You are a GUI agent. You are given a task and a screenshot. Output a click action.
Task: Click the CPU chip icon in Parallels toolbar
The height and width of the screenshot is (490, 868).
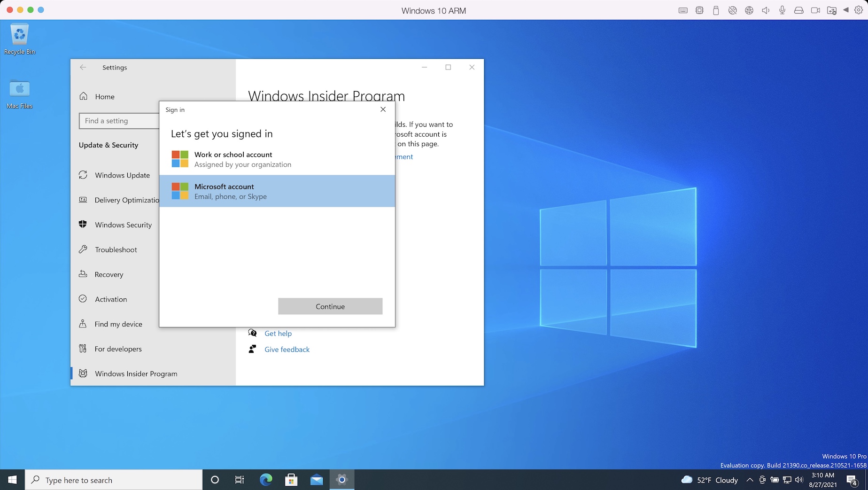pos(699,10)
